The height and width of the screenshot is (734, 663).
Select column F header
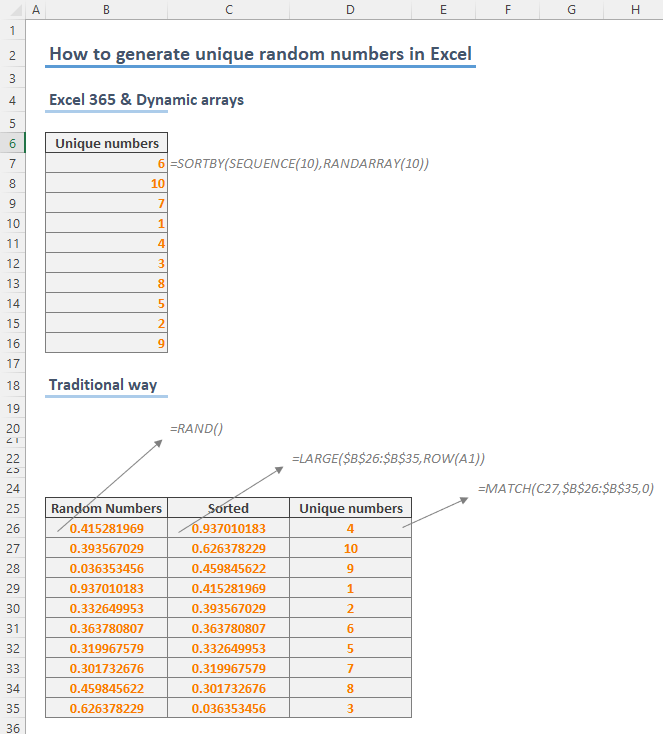tap(508, 10)
